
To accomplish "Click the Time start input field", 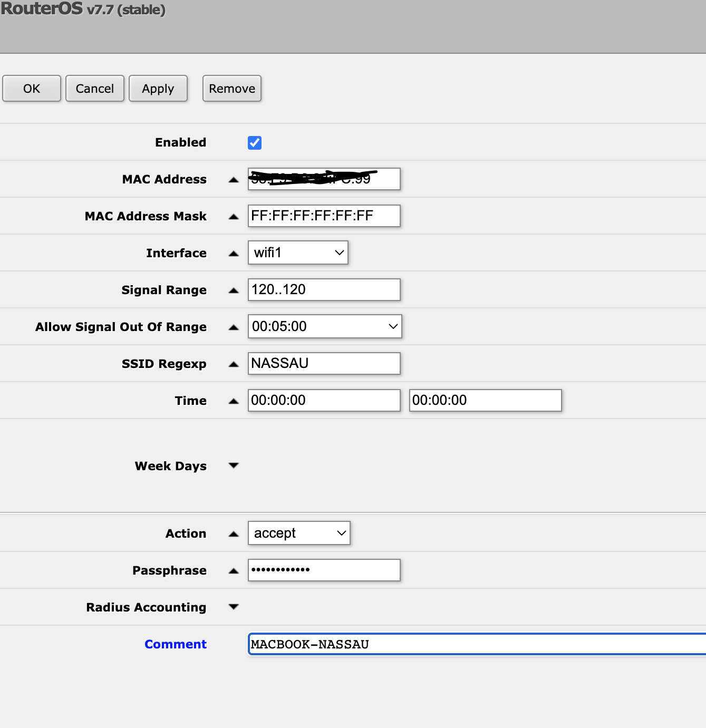I will pyautogui.click(x=324, y=400).
